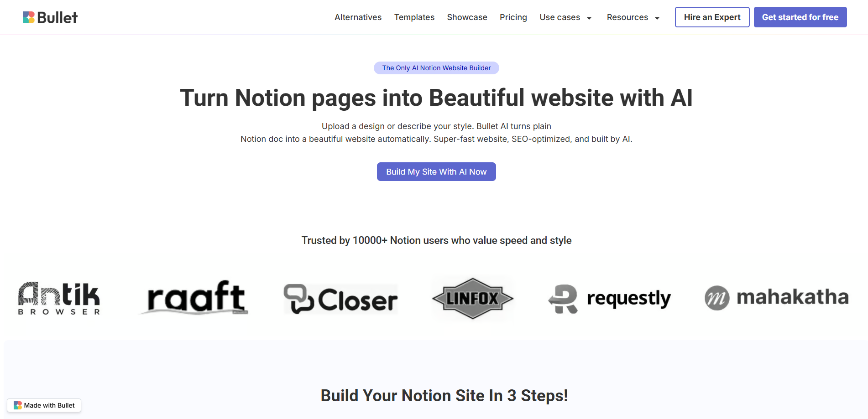Switch to the Templates section

coord(414,17)
